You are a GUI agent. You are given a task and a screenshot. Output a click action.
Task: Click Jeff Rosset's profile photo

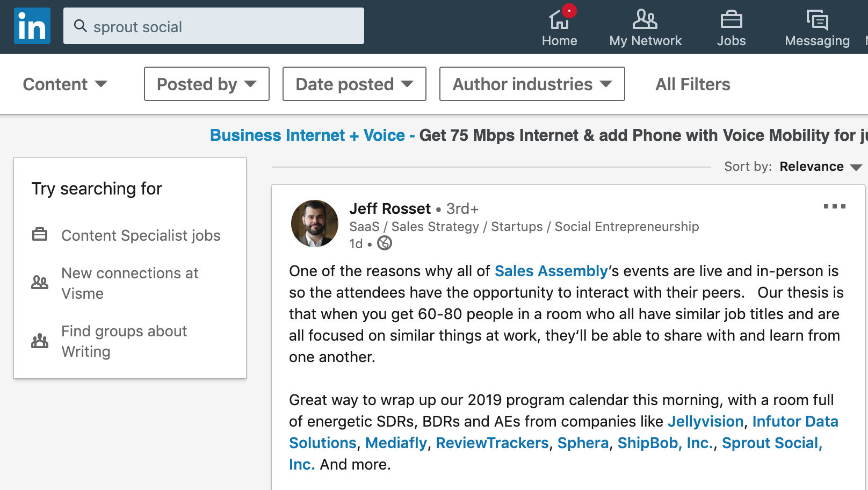coord(315,224)
